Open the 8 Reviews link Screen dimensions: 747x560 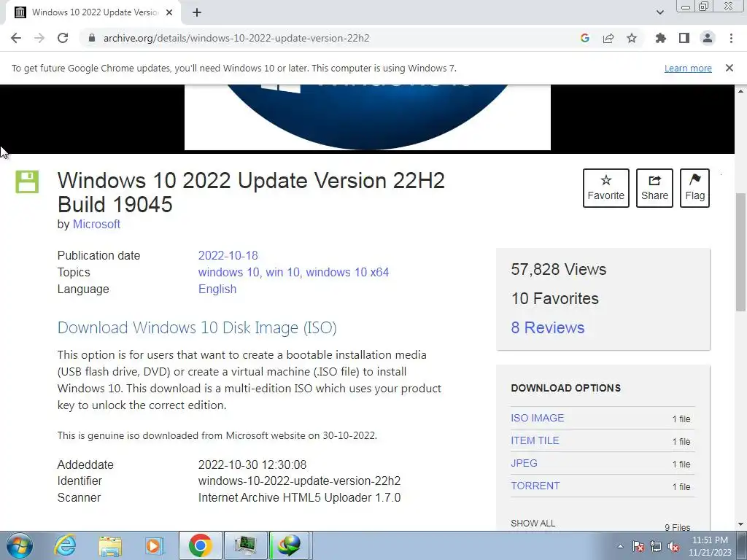coord(547,327)
